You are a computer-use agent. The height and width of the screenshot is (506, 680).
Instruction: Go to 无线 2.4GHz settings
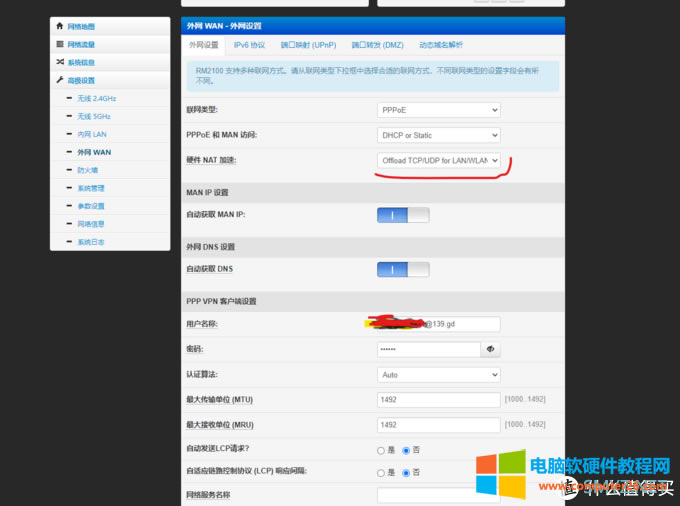pos(97,99)
